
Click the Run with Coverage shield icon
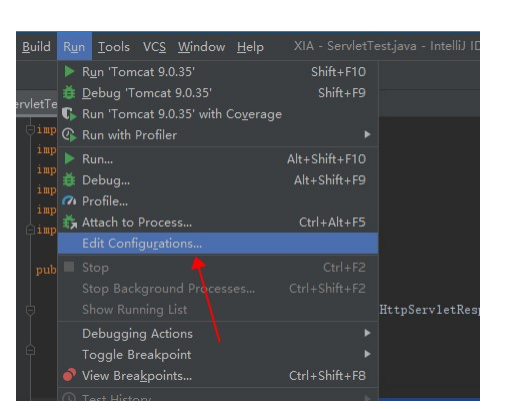[x=69, y=114]
